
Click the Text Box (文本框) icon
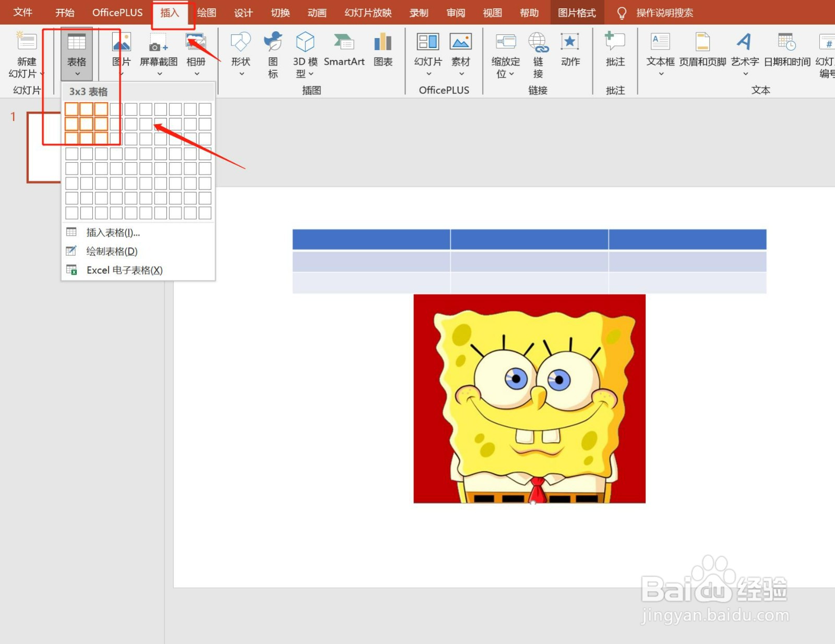click(x=661, y=42)
